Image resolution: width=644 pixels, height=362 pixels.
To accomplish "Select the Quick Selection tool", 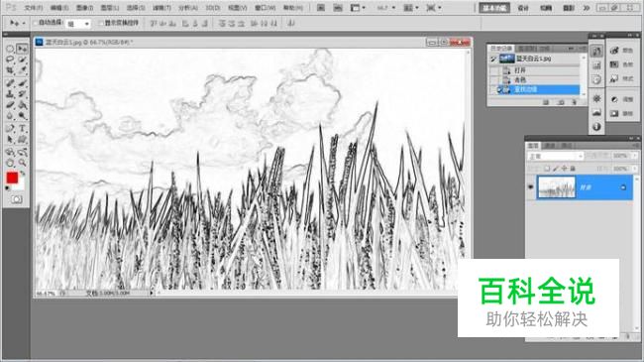I will pyautogui.click(x=22, y=60).
